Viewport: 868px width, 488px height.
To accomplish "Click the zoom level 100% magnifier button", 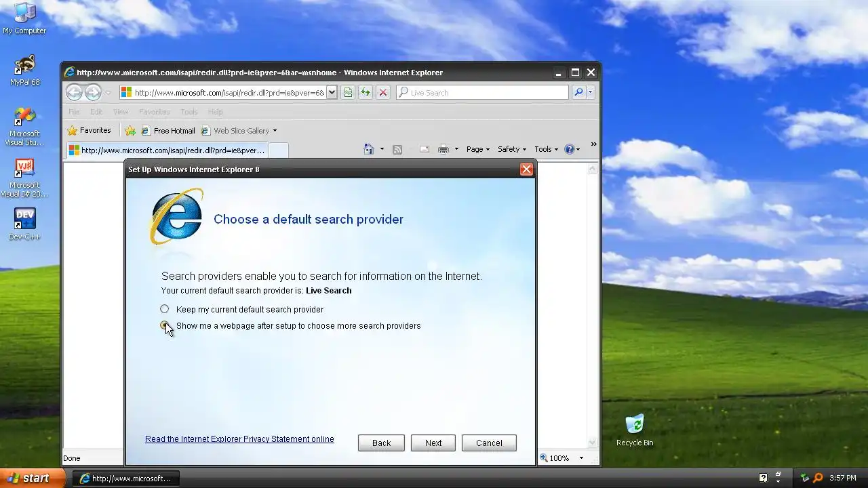I will (x=554, y=458).
